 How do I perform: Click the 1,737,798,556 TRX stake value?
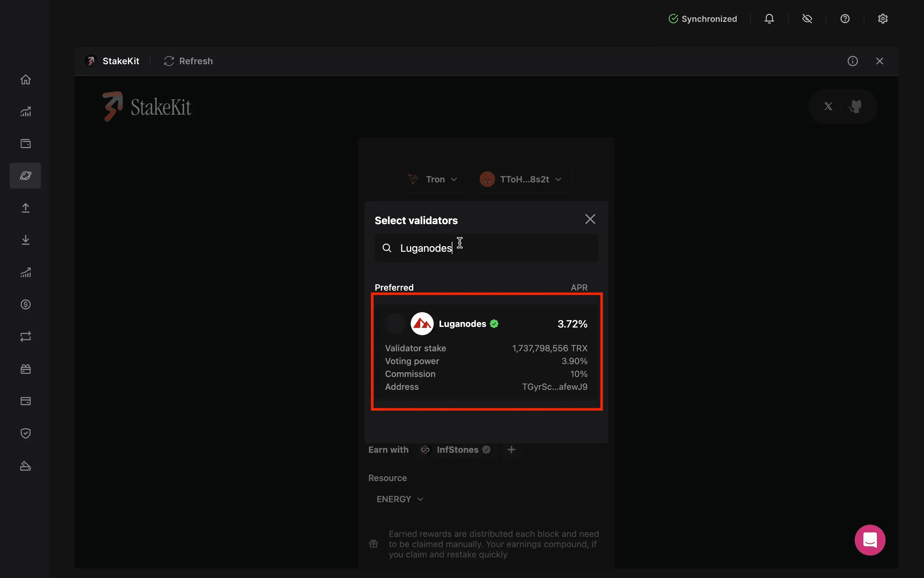click(x=550, y=348)
